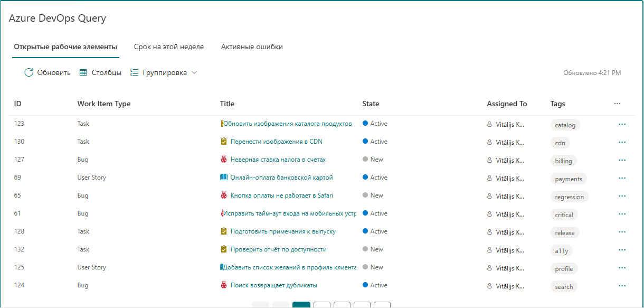Click the Refresh (Обновить) circular arrow icon
The image size is (644, 308).
(x=29, y=72)
